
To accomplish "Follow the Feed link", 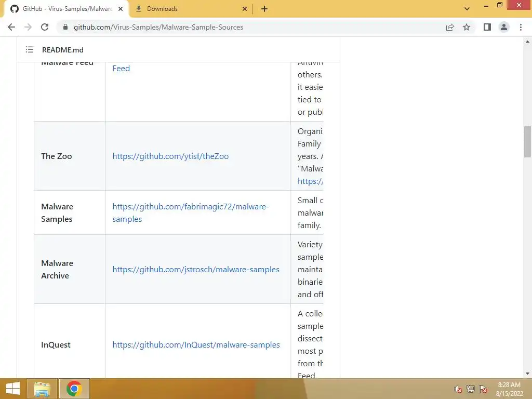I will click(121, 68).
